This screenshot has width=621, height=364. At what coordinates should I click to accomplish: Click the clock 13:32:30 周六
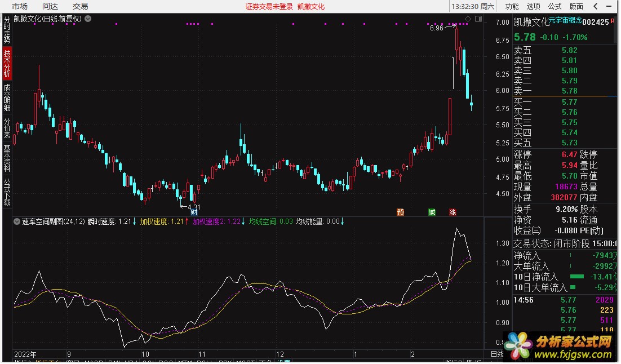pyautogui.click(x=473, y=6)
